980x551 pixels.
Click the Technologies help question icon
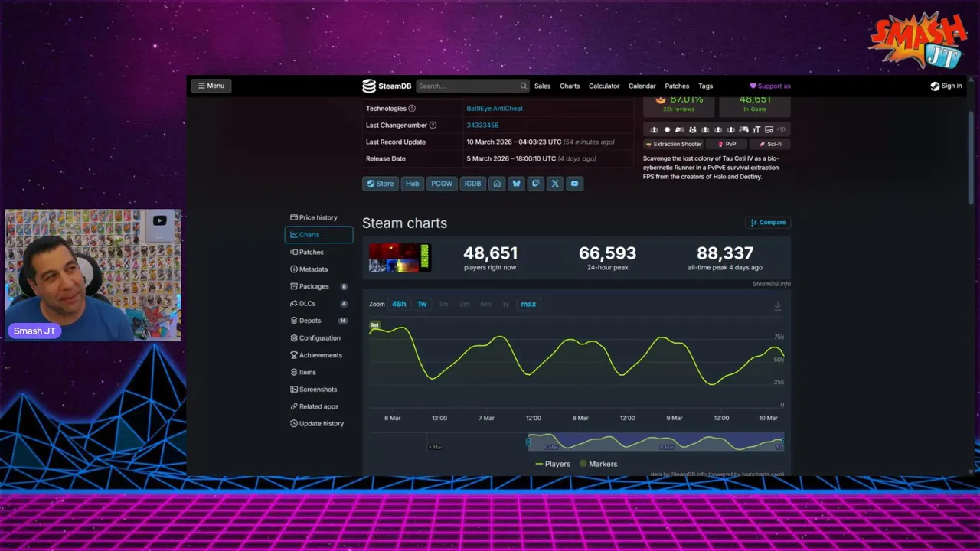[412, 108]
